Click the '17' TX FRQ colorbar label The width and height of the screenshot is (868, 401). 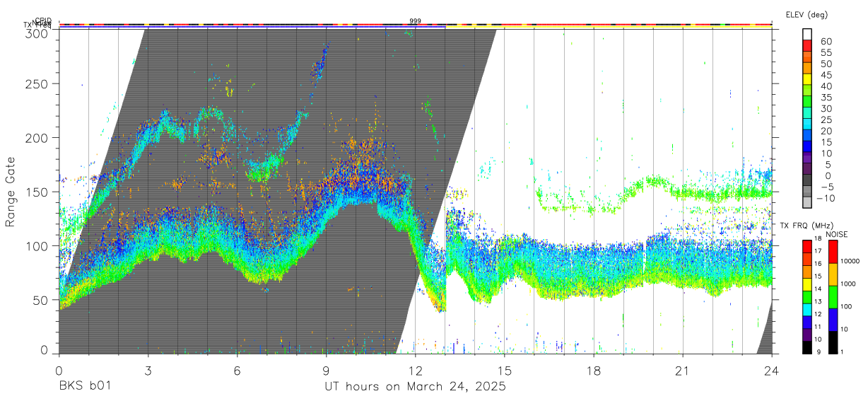819,251
